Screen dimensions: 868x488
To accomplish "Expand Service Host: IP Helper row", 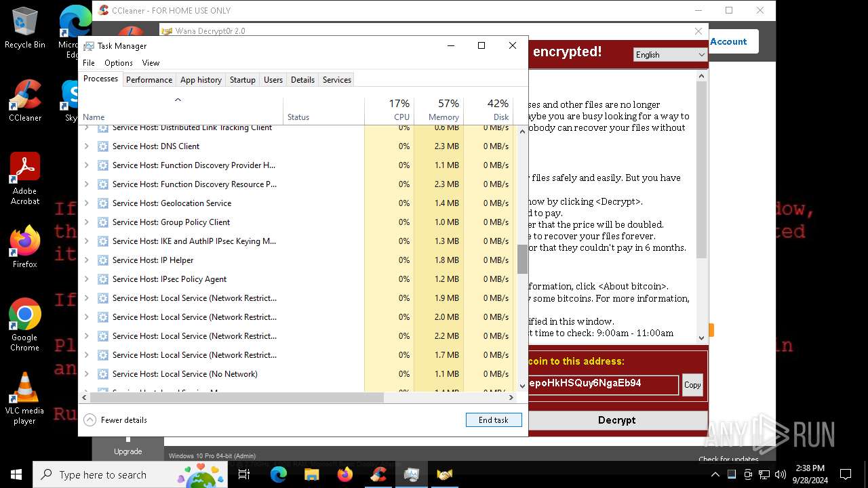I will pyautogui.click(x=86, y=260).
